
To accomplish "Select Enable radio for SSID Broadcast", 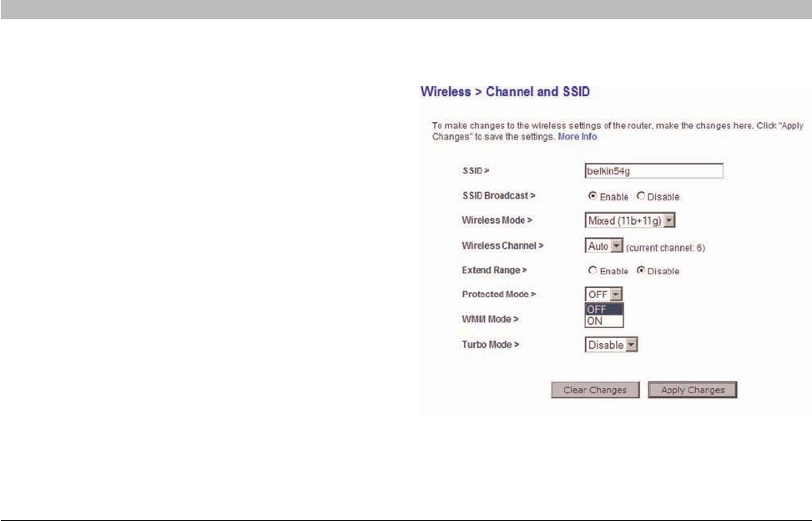I will [x=593, y=195].
